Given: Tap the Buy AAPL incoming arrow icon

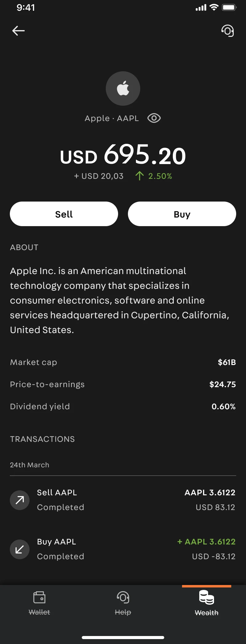Looking at the screenshot, I should [x=20, y=549].
